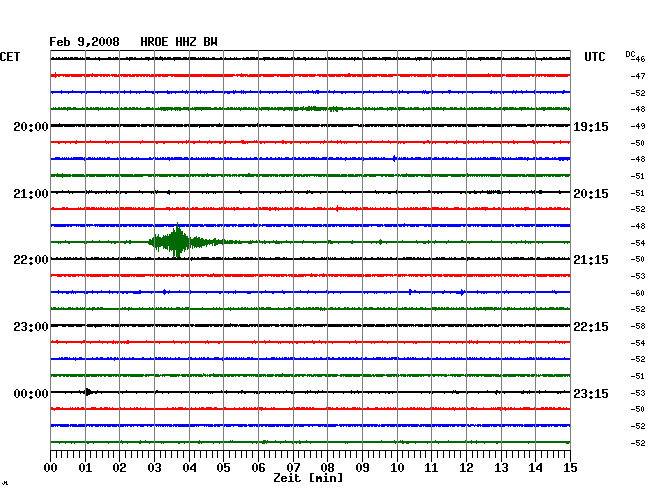Click minute tick label 02 on axis

[119, 467]
